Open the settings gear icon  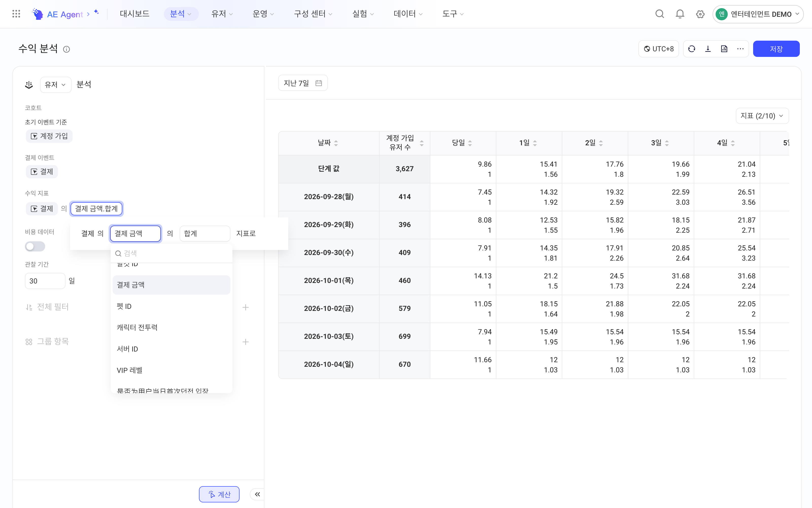(700, 14)
